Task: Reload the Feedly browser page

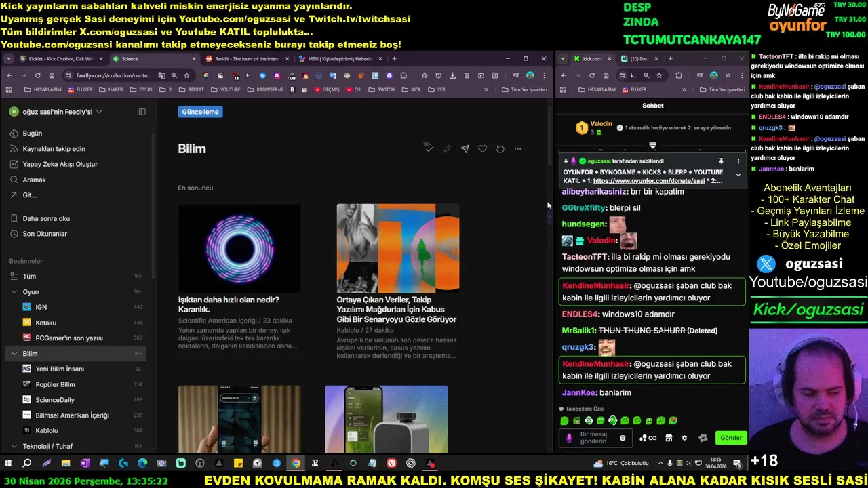Action: [x=37, y=75]
